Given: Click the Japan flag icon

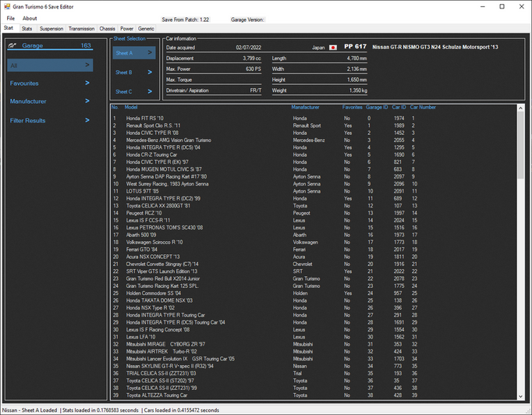Looking at the screenshot, I should pos(333,48).
